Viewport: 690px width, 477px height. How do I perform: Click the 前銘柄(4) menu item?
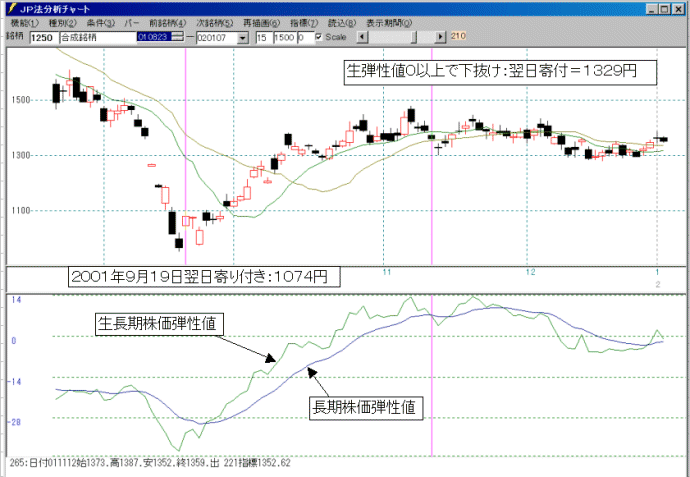pyautogui.click(x=168, y=23)
